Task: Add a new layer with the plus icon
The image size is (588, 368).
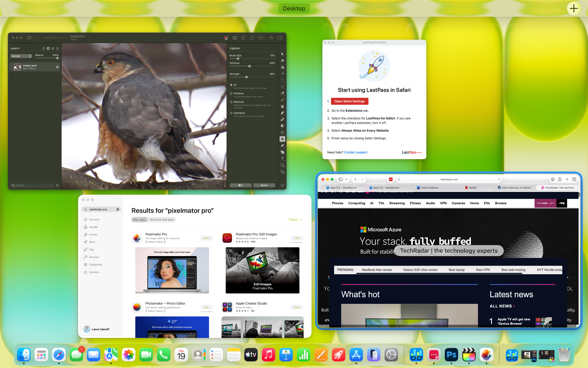Action: (58, 48)
